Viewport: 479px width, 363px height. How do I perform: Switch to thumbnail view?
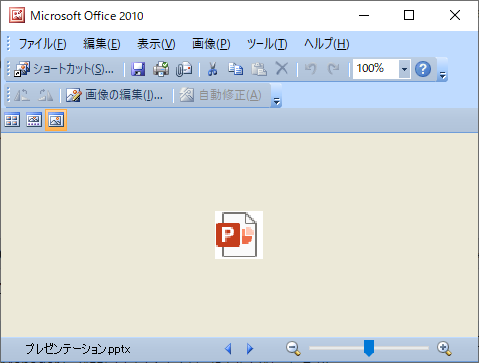point(12,120)
